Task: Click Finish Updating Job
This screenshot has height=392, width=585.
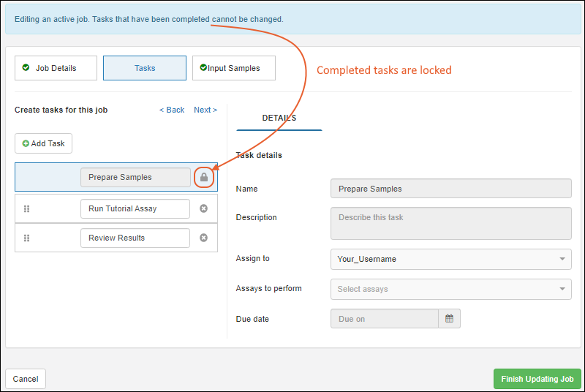Action: click(537, 379)
